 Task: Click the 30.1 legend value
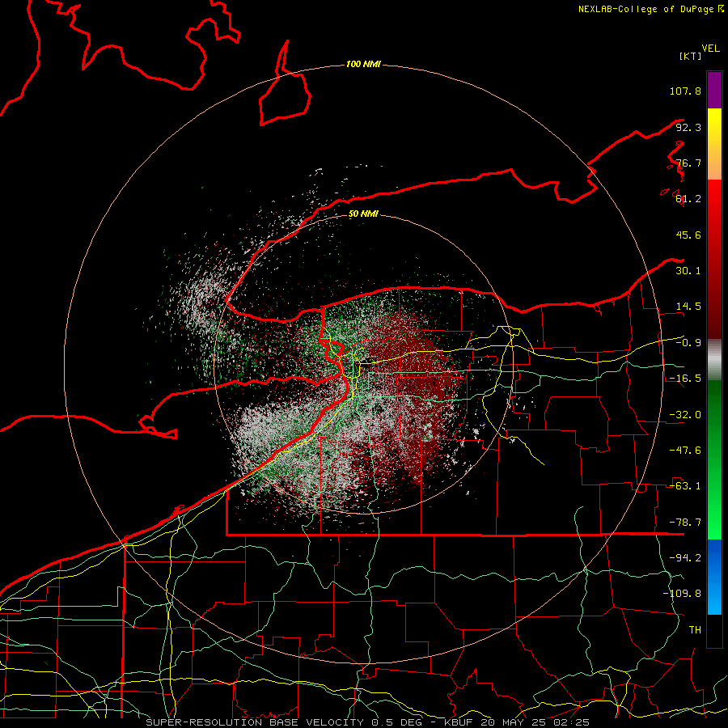(688, 271)
